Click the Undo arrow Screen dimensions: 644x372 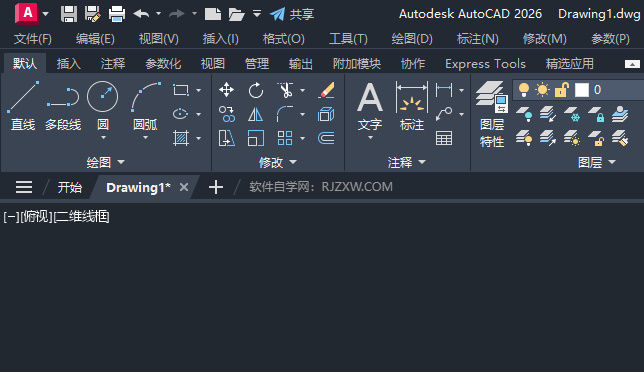[141, 14]
